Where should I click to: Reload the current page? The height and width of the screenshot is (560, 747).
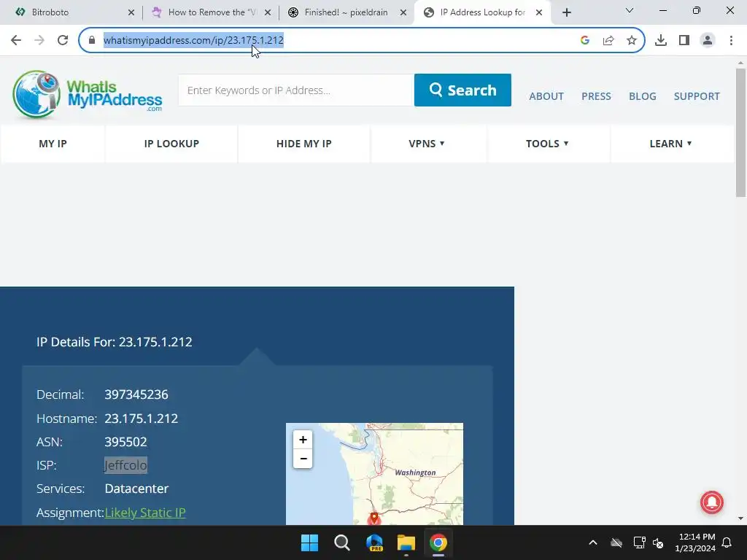point(63,41)
